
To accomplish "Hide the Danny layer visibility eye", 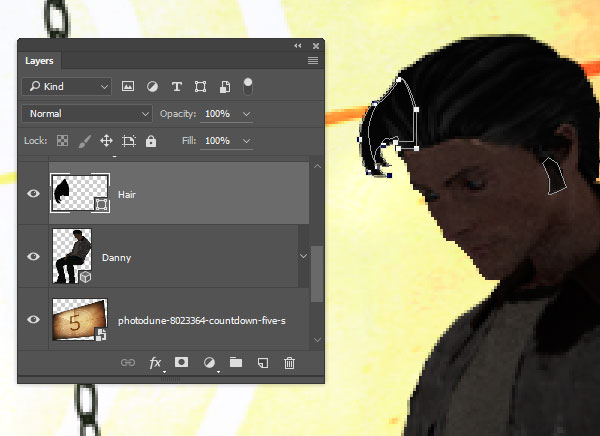I will [33, 256].
